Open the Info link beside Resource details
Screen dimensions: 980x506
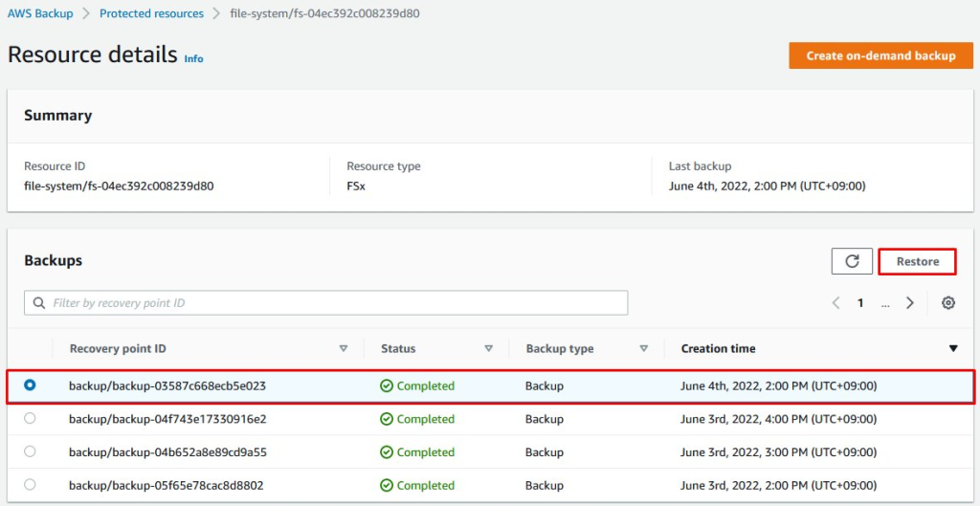193,58
